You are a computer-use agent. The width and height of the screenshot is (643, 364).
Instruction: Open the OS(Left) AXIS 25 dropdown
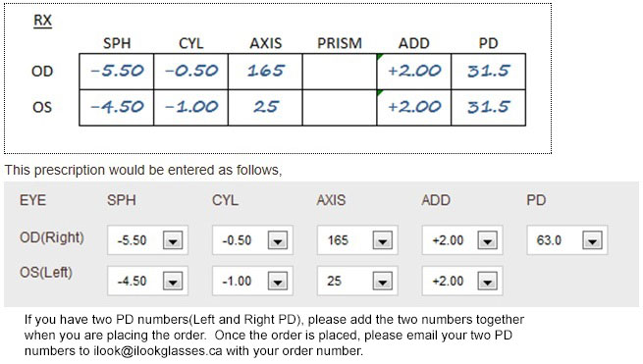[x=383, y=282]
